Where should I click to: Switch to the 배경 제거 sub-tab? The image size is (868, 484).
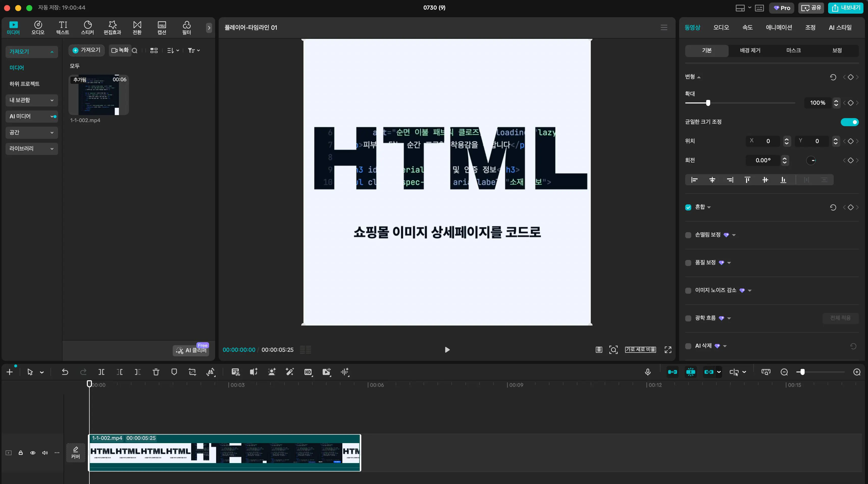click(x=750, y=50)
